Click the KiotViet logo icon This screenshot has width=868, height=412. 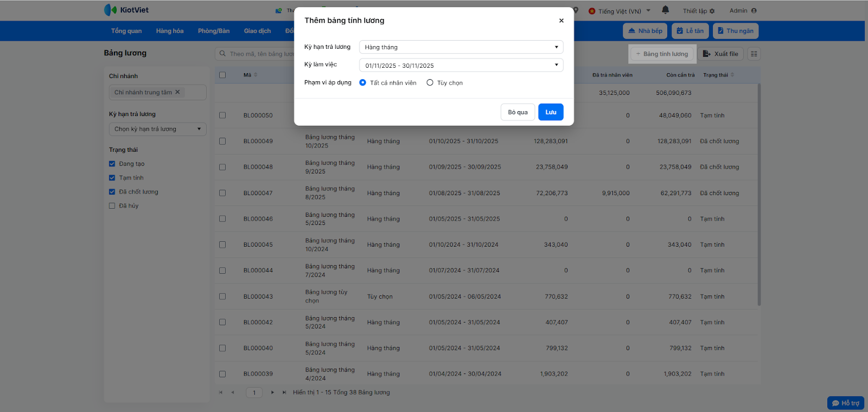[x=110, y=10]
